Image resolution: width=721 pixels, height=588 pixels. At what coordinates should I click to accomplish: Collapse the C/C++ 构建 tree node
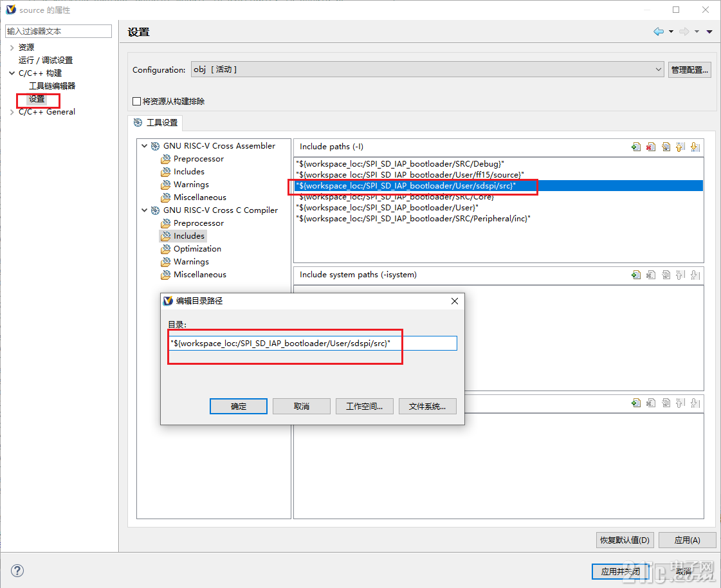[12, 73]
